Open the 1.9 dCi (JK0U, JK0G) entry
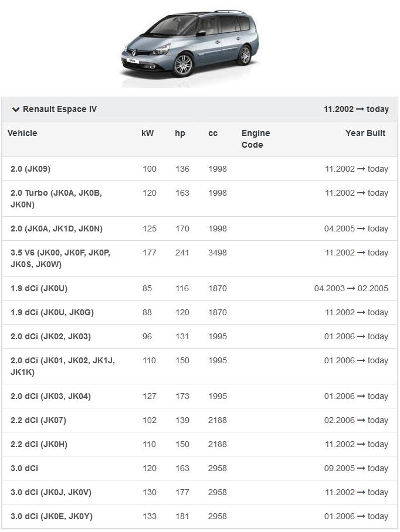 coord(52,312)
